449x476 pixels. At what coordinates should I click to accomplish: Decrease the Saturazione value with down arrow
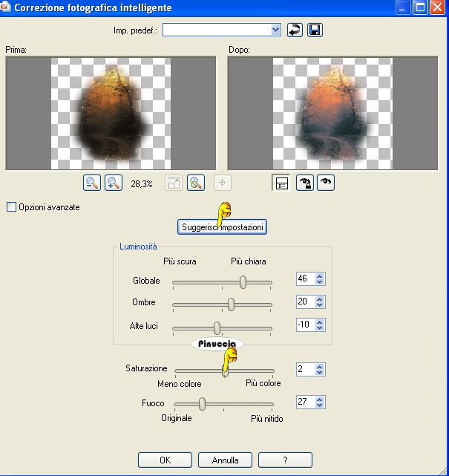319,373
